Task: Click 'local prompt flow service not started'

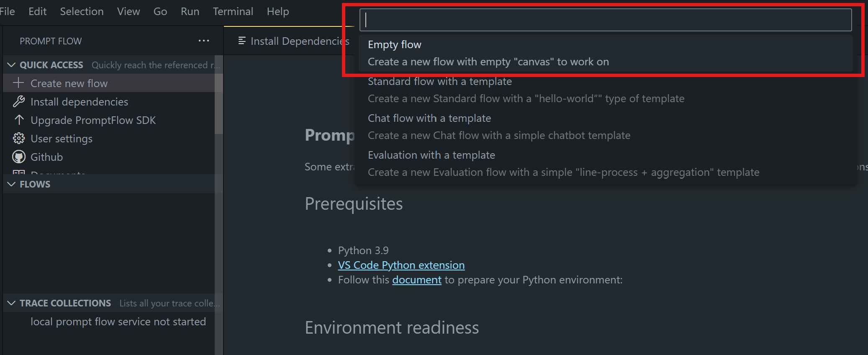Action: coord(118,322)
